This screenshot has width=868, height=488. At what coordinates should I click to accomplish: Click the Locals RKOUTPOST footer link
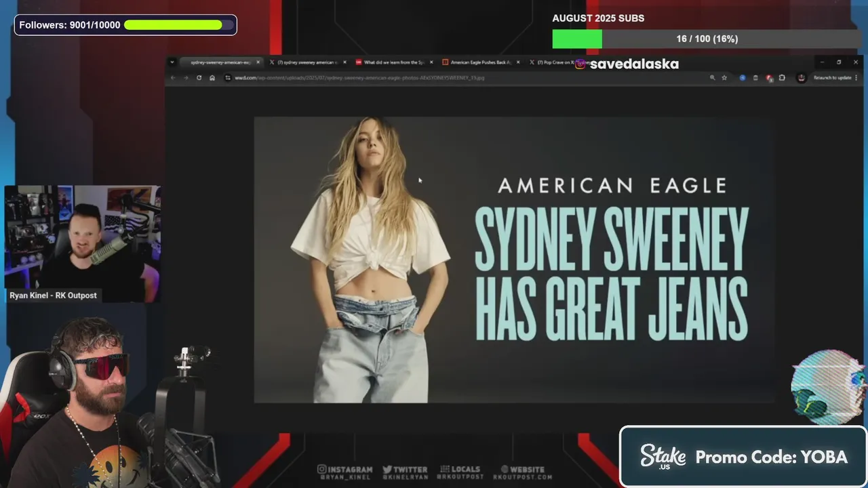(x=460, y=472)
